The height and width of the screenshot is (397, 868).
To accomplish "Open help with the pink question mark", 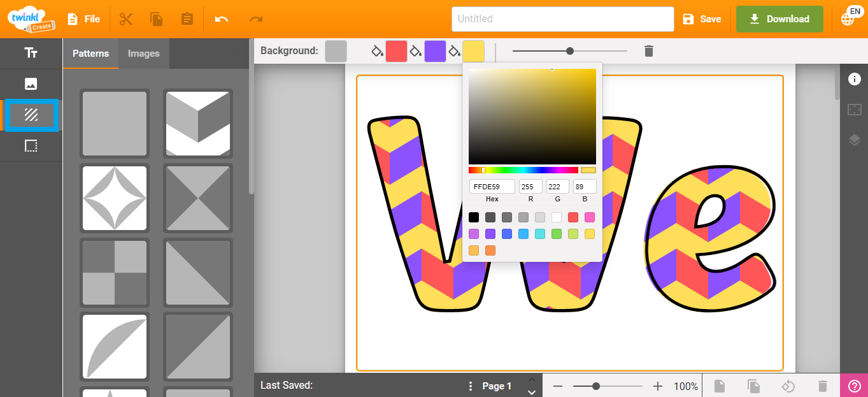I will (x=855, y=386).
